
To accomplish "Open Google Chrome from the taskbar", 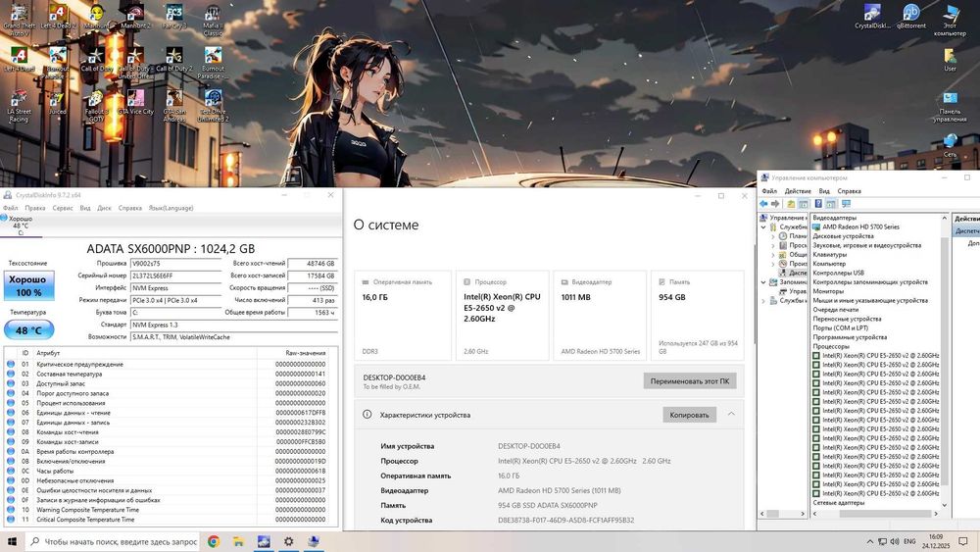I will (x=213, y=541).
